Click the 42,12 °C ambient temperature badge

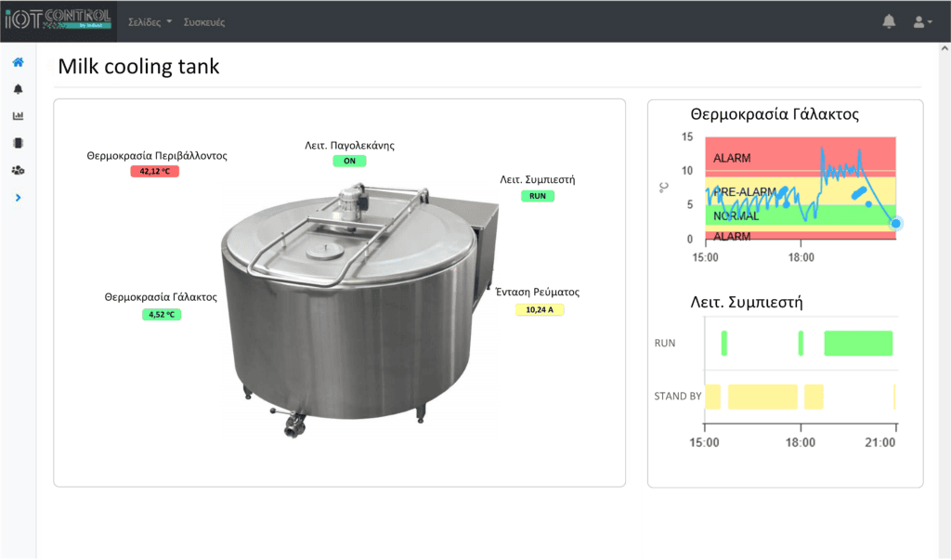(x=154, y=172)
